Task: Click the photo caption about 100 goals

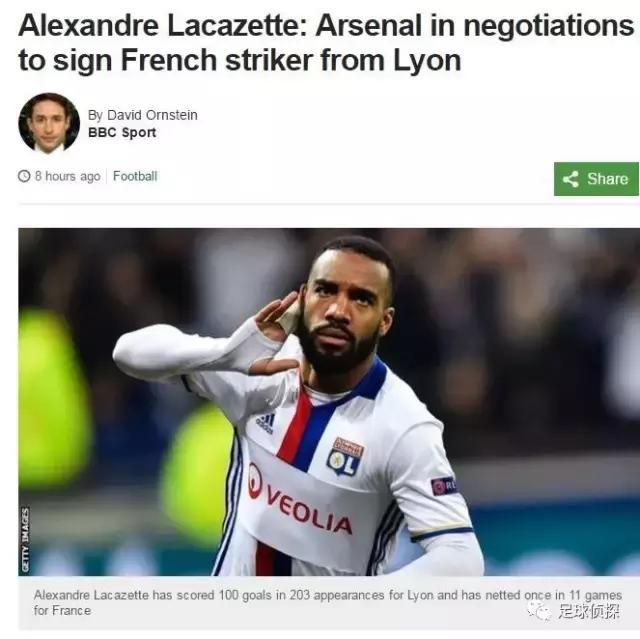Action: (x=328, y=603)
